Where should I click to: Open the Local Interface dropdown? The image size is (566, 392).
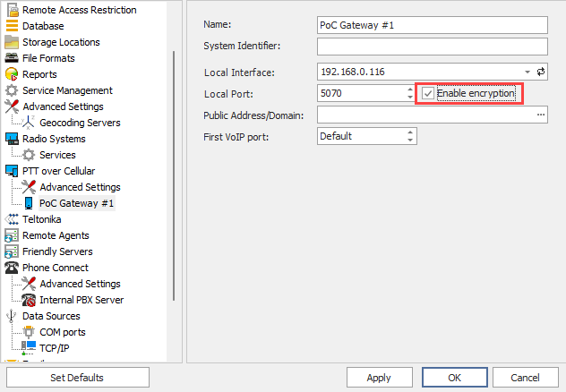[527, 72]
